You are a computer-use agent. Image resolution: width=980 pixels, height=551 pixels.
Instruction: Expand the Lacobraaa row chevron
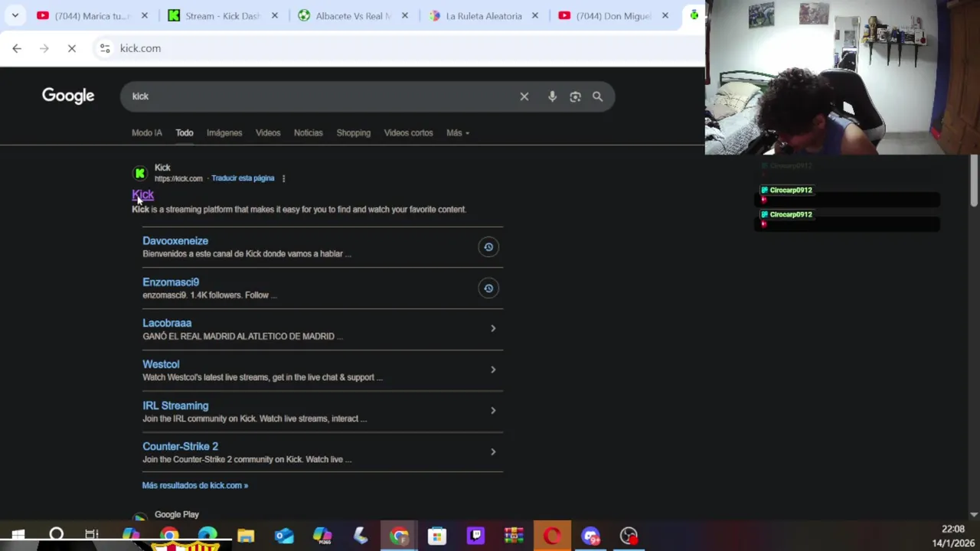tap(493, 328)
